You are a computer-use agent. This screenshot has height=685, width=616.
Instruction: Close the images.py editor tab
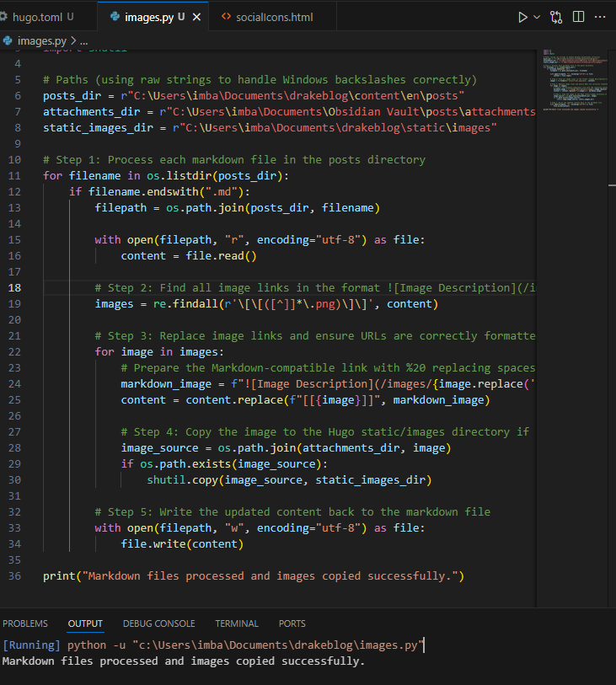tap(196, 17)
